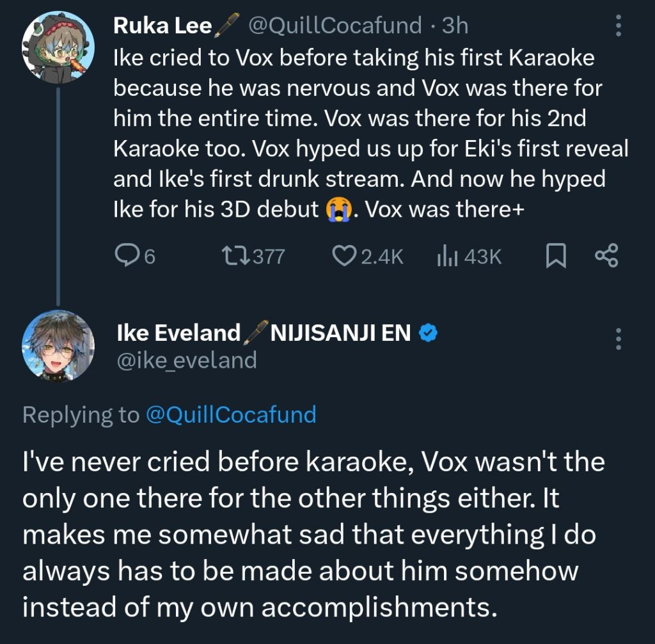The width and height of the screenshot is (655, 644).
Task: Click the share icon on Ruka Lee's tweet
Action: (606, 256)
